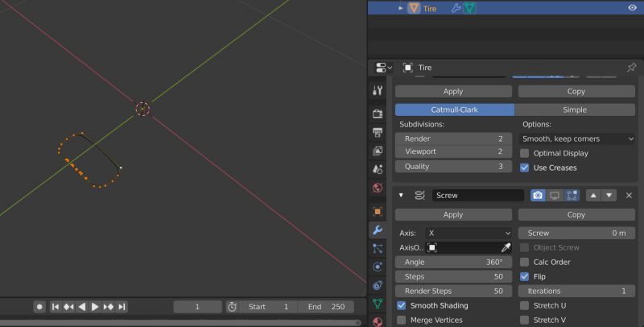Enable the Stretch U checkbox
This screenshot has height=327, width=644.
coord(525,305)
